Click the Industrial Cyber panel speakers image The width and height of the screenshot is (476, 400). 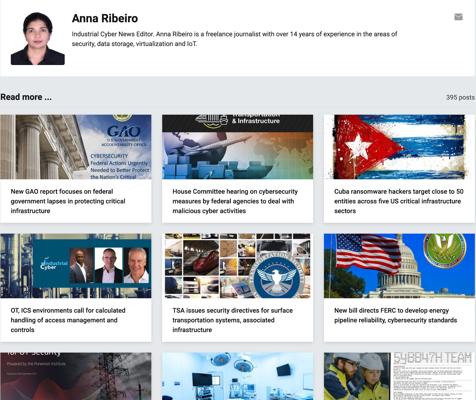coord(76,266)
